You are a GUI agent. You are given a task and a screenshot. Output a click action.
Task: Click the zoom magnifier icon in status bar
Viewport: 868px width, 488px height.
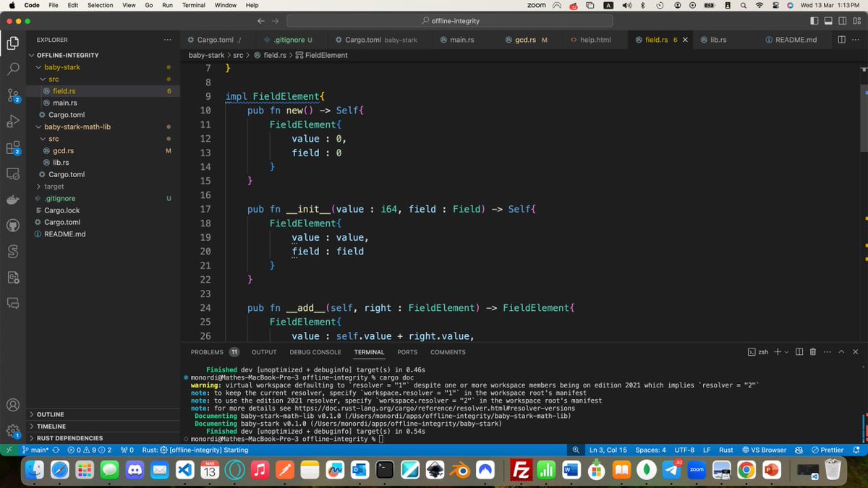click(x=576, y=450)
